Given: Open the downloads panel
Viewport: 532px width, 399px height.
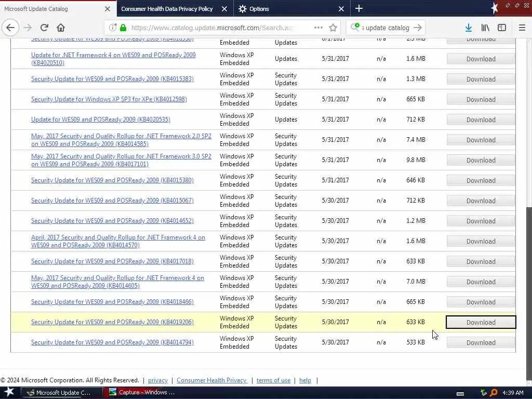Looking at the screenshot, I should (x=469, y=28).
